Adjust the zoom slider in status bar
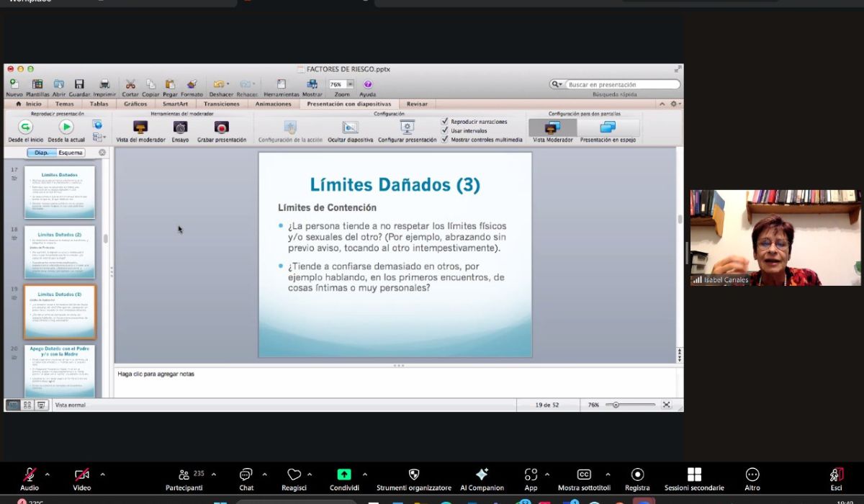Image resolution: width=864 pixels, height=504 pixels. coord(616,405)
